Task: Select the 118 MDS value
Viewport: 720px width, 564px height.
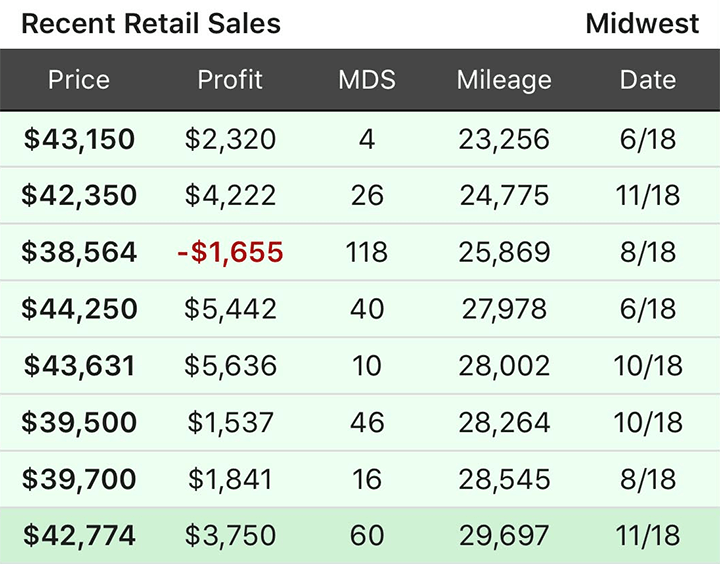Action: pyautogui.click(x=367, y=252)
